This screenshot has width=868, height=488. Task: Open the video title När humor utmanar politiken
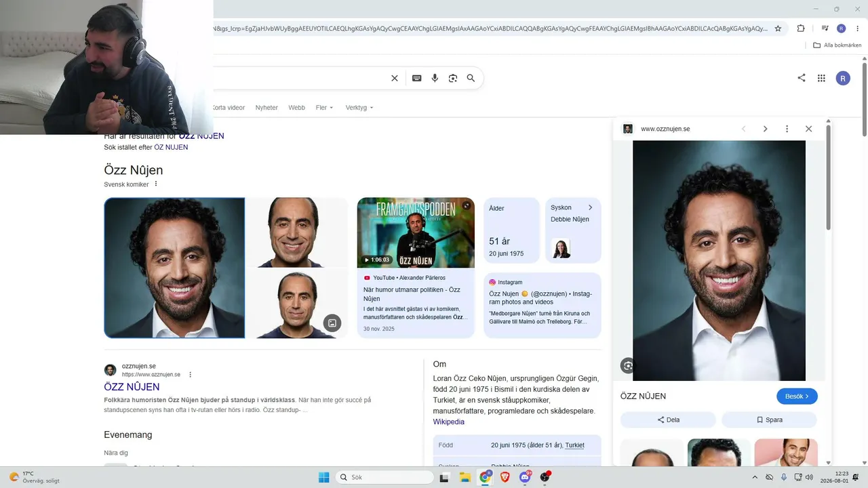click(412, 294)
